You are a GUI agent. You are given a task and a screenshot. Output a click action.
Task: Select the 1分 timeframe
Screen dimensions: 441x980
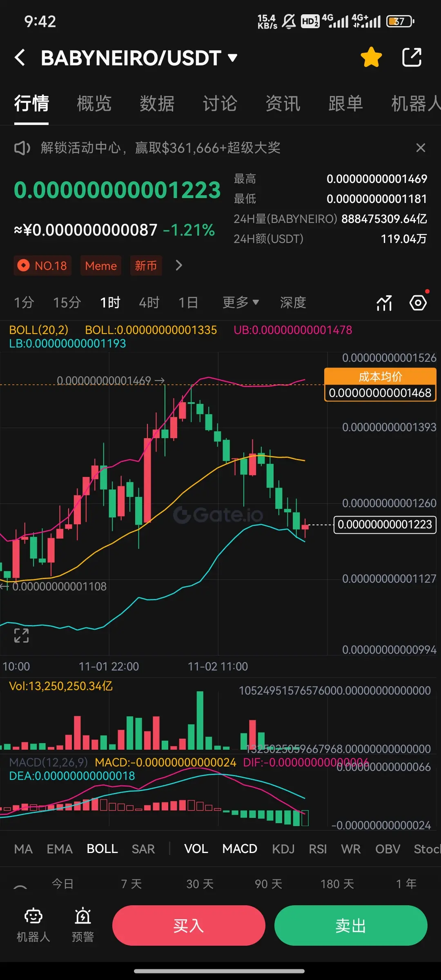24,303
